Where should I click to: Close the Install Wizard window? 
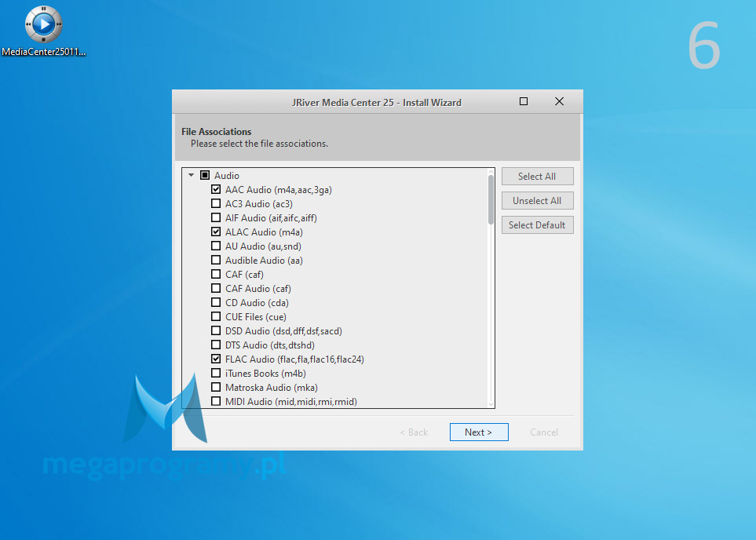(x=559, y=101)
